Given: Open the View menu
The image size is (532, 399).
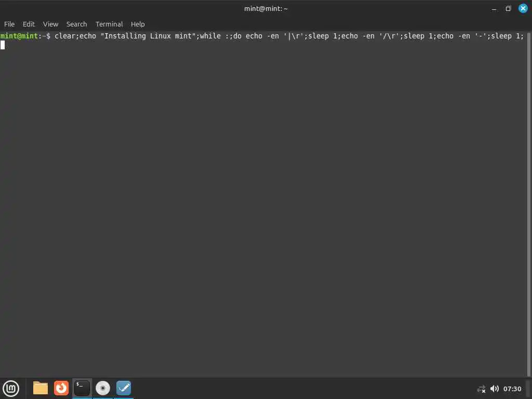Looking at the screenshot, I should (50, 24).
